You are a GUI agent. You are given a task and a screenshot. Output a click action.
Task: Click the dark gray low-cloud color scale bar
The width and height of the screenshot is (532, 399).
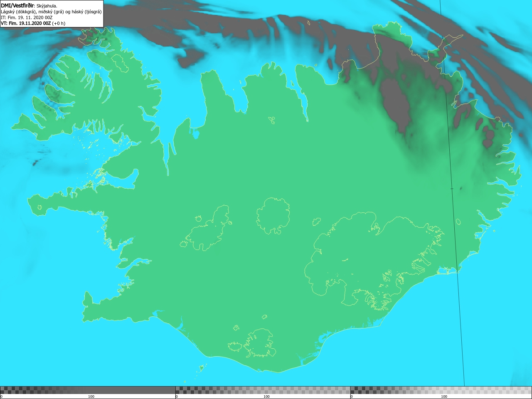pyautogui.click(x=88, y=390)
